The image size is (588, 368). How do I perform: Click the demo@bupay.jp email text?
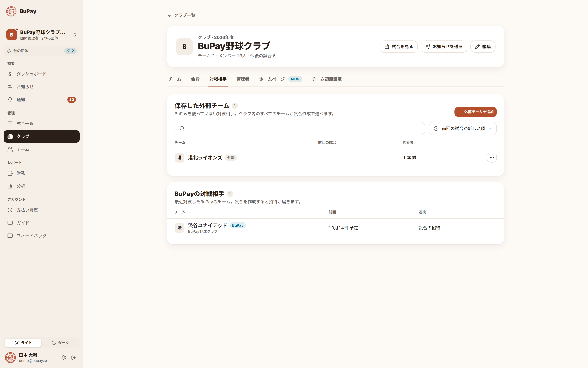tap(33, 361)
